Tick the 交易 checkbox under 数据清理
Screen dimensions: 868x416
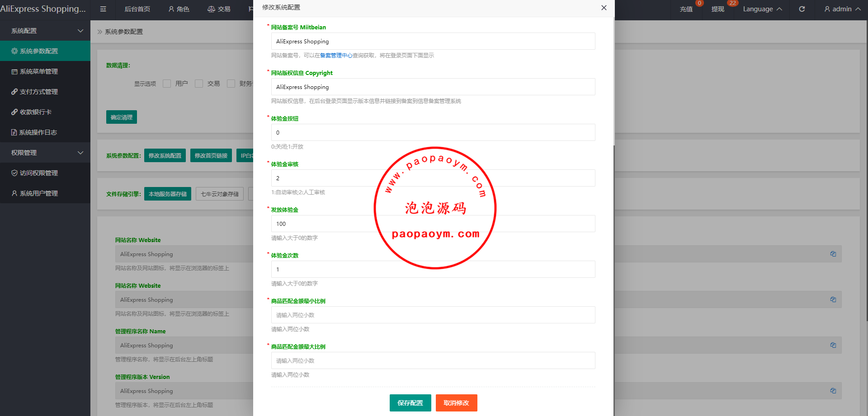point(199,84)
